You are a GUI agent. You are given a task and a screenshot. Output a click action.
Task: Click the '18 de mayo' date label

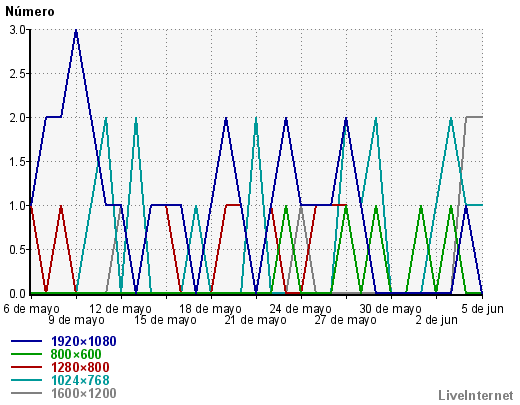click(211, 309)
